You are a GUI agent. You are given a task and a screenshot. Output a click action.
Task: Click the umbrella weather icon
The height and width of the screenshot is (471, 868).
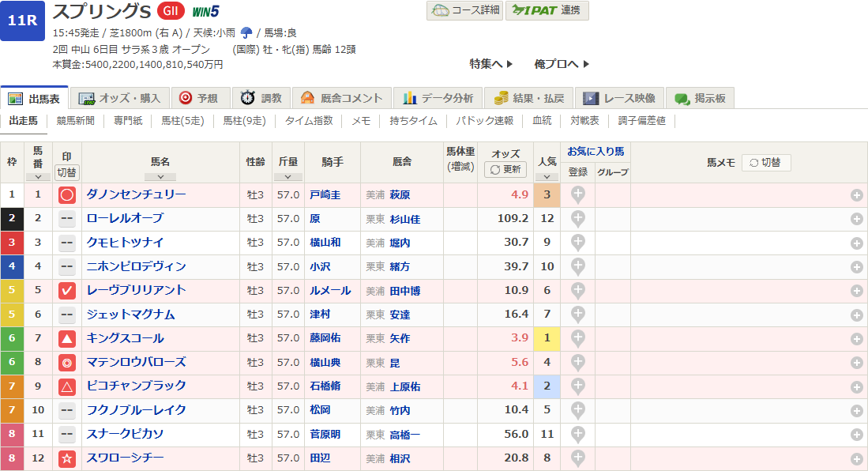(246, 32)
